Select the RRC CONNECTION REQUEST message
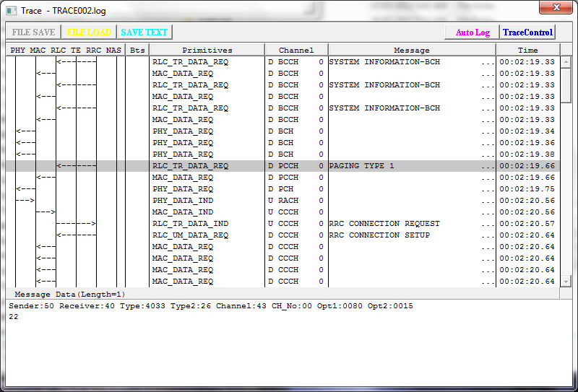Viewport: 578px width, 392px height. coord(384,224)
